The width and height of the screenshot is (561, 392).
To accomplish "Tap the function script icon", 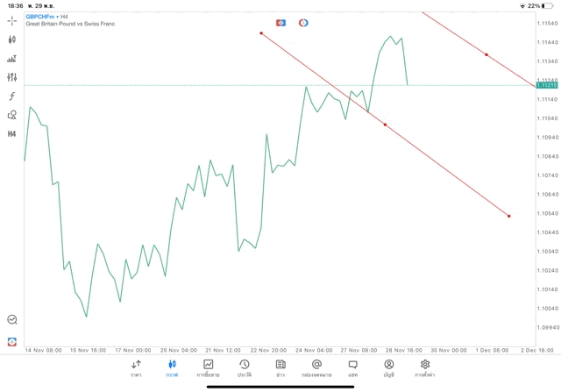I will [12, 96].
